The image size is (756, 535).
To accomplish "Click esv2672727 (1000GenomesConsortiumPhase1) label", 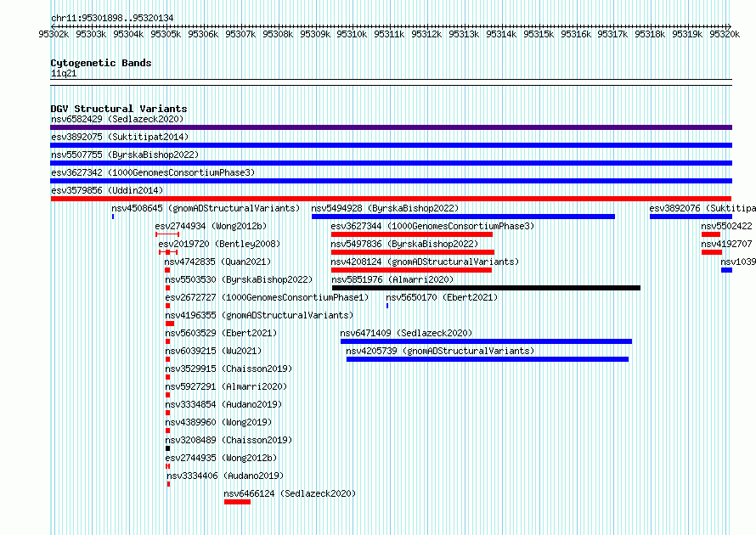I will pyautogui.click(x=267, y=297).
